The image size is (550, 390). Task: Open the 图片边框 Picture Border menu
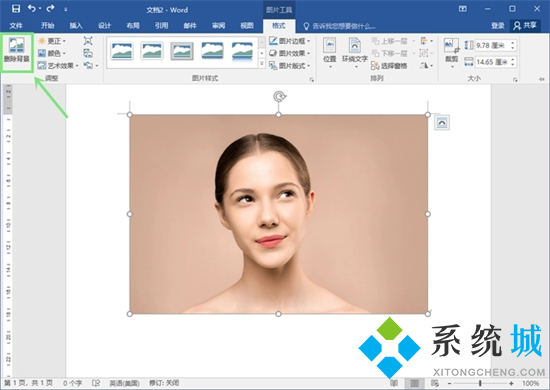tap(289, 41)
